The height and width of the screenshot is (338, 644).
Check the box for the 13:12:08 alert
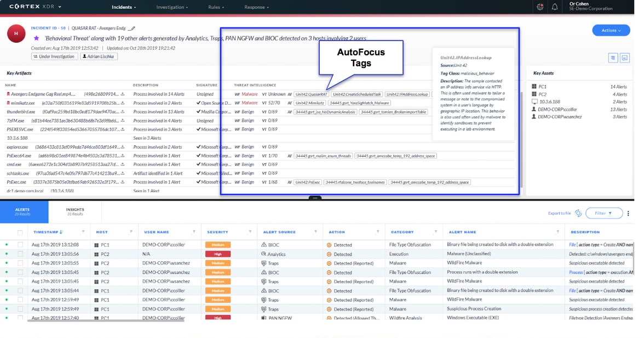tap(20, 245)
